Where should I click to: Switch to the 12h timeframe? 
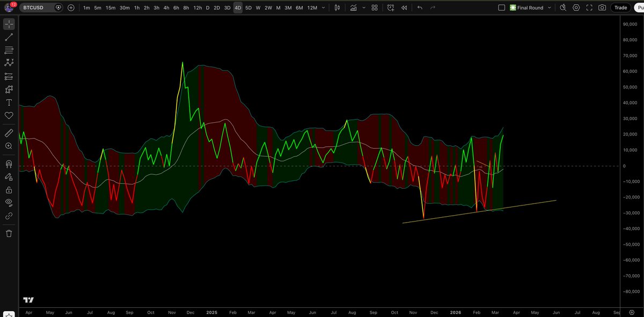click(197, 8)
